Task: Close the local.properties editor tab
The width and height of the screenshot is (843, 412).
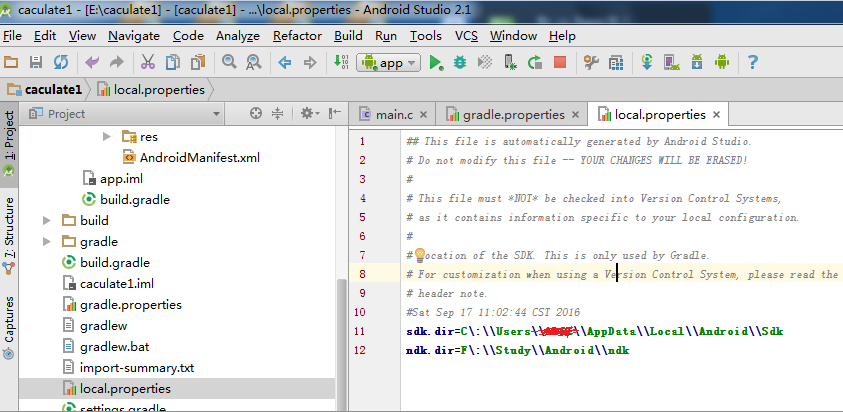Action: click(x=716, y=115)
